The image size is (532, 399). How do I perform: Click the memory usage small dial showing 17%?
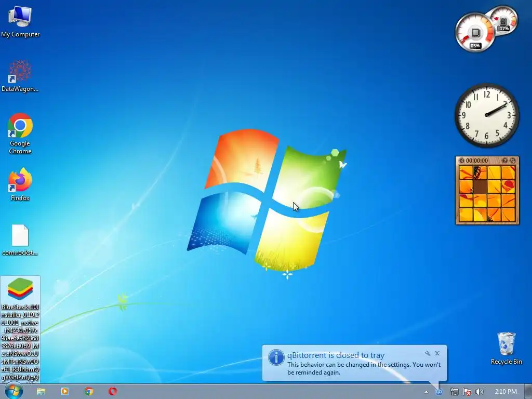(x=504, y=20)
